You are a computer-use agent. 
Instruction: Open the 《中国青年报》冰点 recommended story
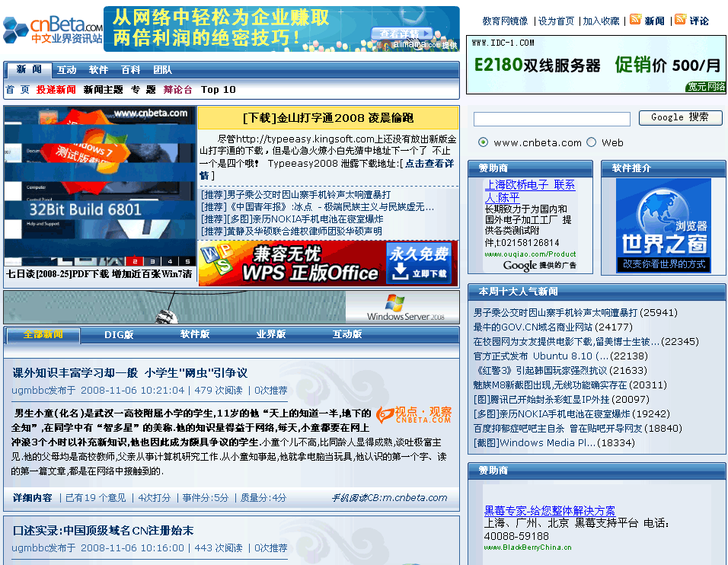[x=318, y=206]
